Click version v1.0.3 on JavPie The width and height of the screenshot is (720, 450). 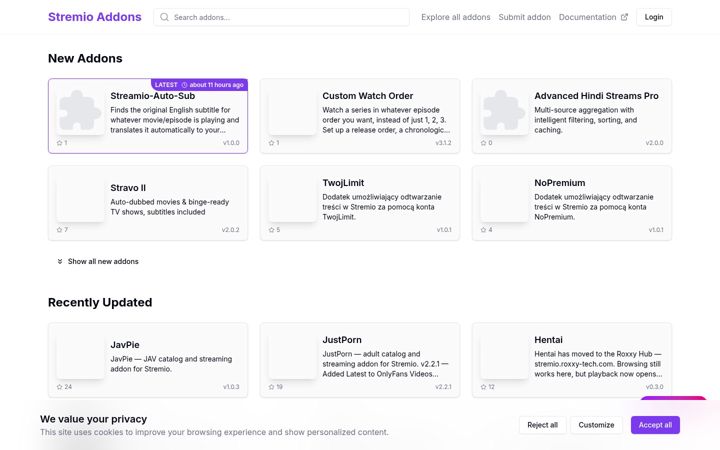pyautogui.click(x=231, y=387)
